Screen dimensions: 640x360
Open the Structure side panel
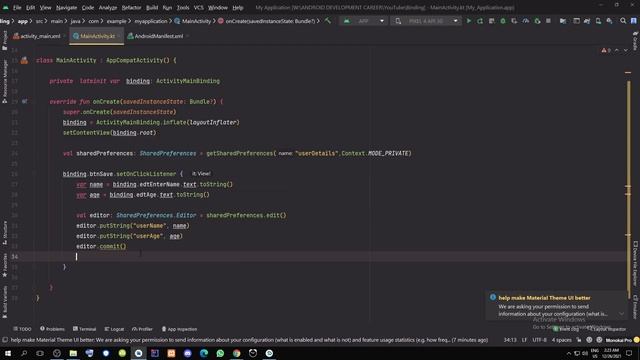(4, 233)
